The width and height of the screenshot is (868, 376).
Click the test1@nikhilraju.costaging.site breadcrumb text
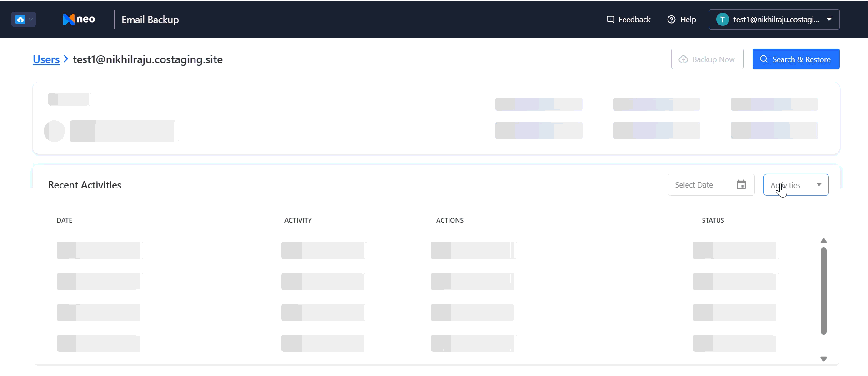tap(148, 59)
